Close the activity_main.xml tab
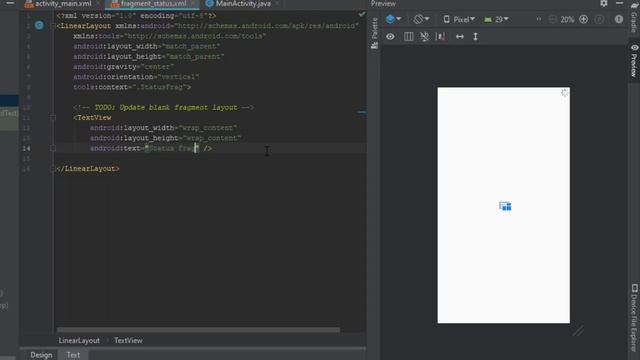 [98, 4]
